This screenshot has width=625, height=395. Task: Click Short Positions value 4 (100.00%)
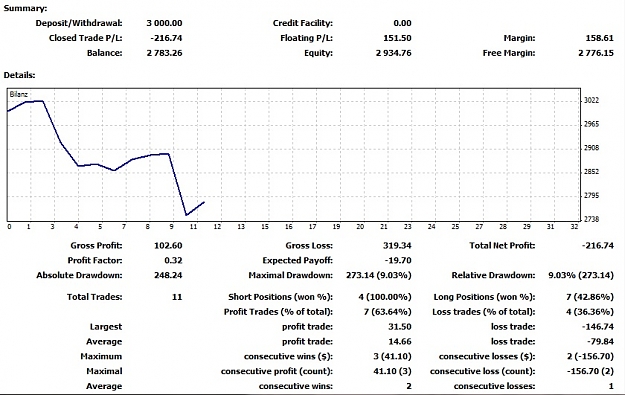[385, 297]
